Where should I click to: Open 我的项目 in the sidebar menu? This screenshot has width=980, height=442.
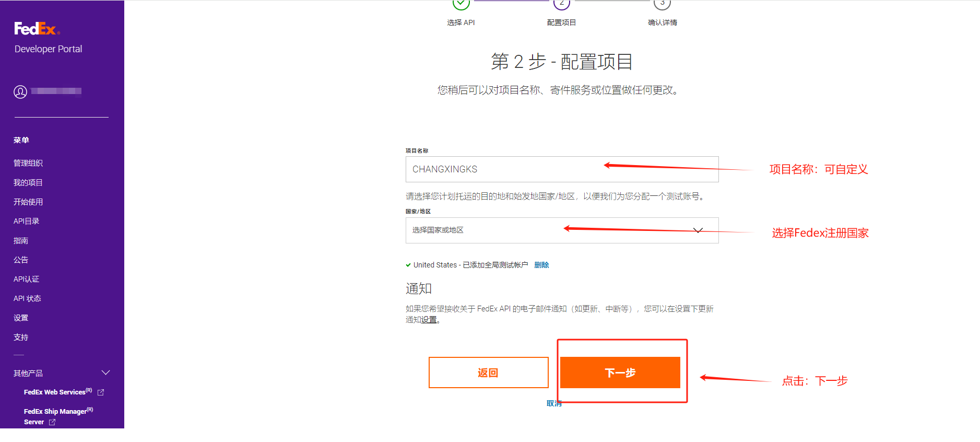point(28,183)
